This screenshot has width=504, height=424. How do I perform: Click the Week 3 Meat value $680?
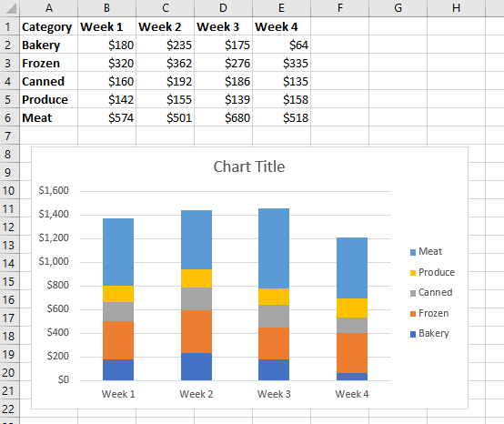click(x=224, y=117)
